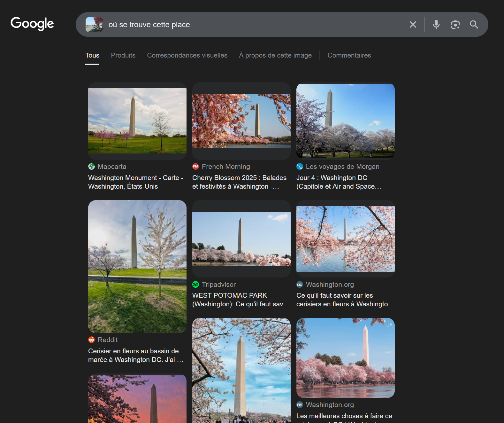Open Google Lens image search icon
504x423 pixels.
pyautogui.click(x=455, y=25)
